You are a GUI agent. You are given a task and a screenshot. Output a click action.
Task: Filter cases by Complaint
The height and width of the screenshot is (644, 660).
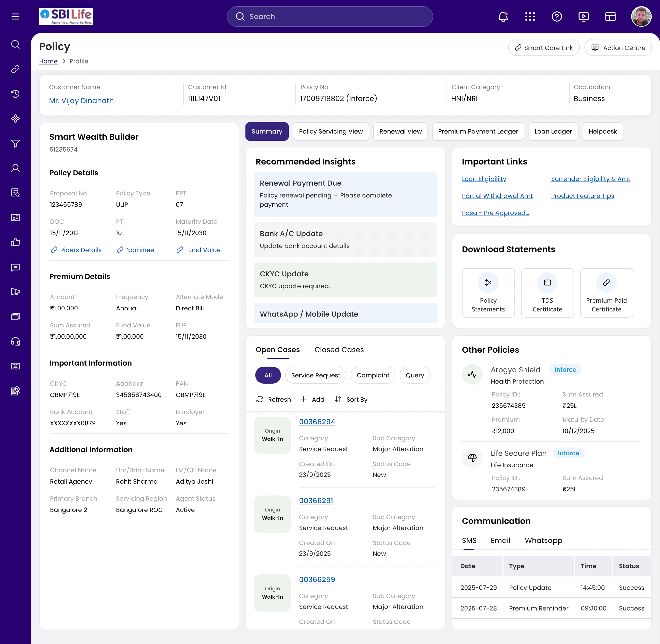coord(373,375)
